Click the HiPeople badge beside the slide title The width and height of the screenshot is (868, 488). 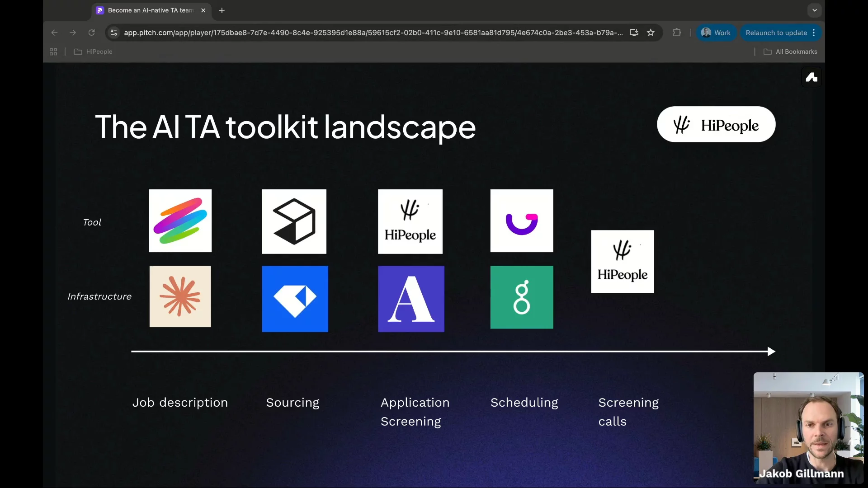(716, 124)
